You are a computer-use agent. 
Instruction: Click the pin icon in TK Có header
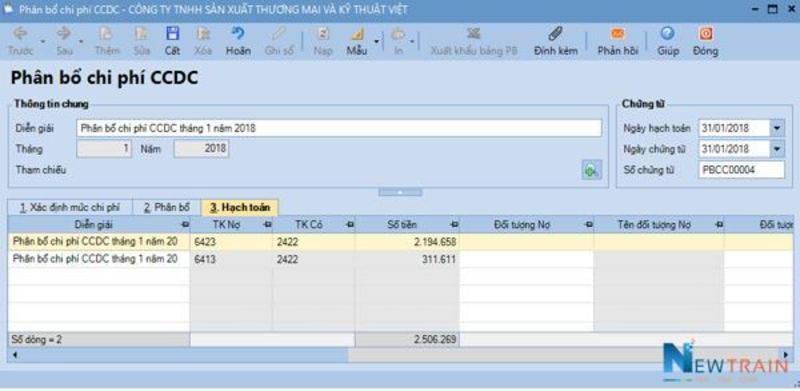(x=349, y=225)
